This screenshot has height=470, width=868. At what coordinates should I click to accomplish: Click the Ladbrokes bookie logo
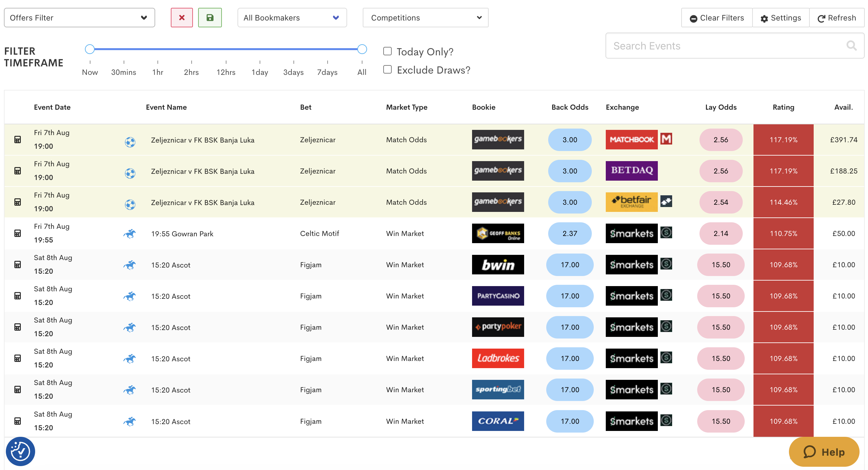coord(498,358)
